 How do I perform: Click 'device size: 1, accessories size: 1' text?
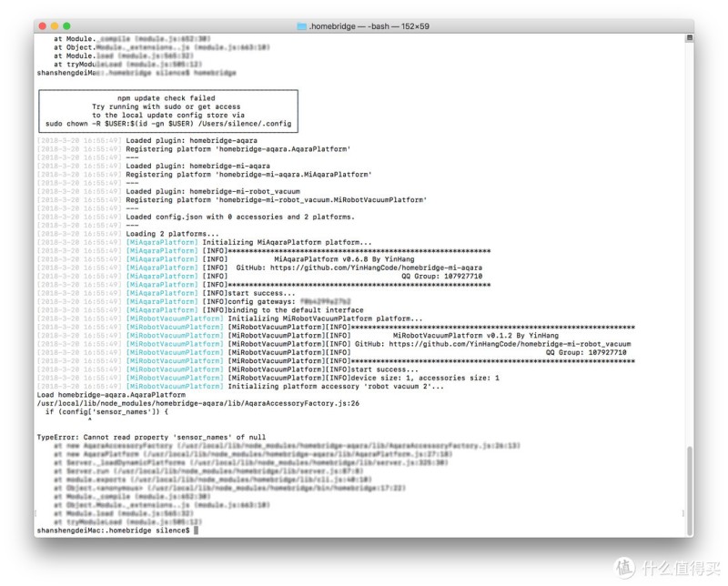pyautogui.click(x=425, y=378)
